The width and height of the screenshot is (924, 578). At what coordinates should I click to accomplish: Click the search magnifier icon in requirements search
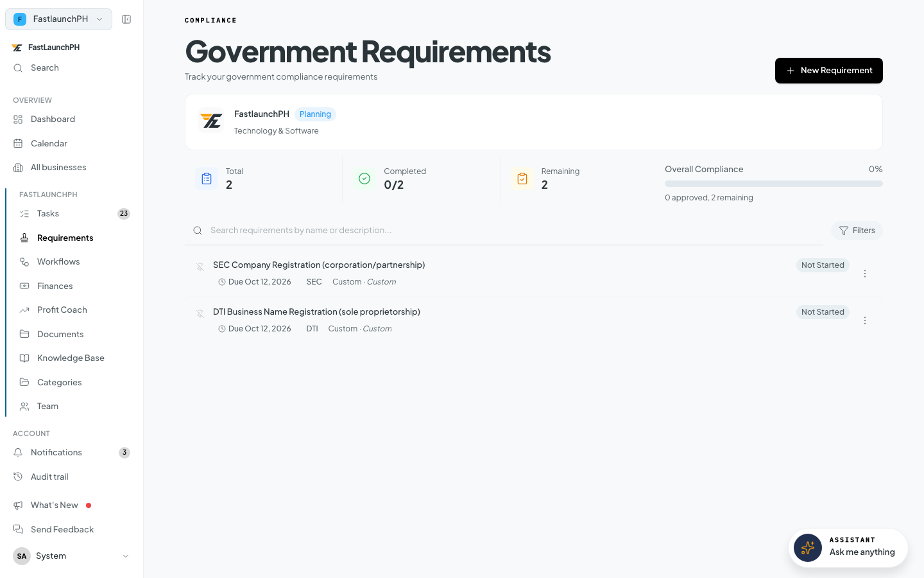point(198,231)
